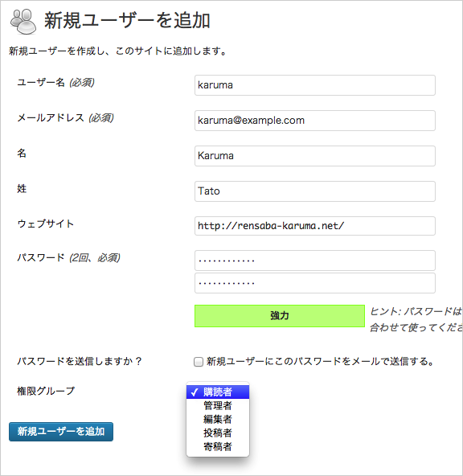Click the 新規ユーザーを追加 submit button
463x476 pixels.
pyautogui.click(x=61, y=431)
